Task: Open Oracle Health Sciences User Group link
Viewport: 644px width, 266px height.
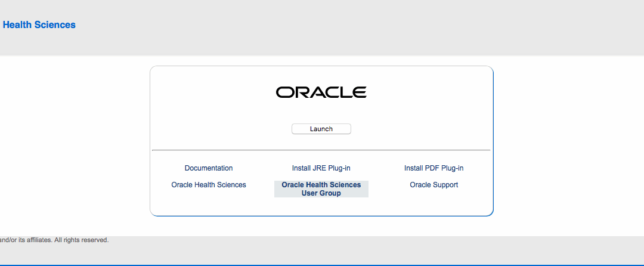Action: pos(321,189)
